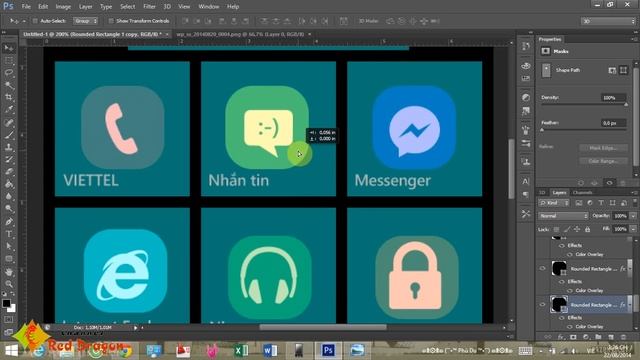Toggle Effects visibility under selected layer
Screen dimensions: 640x360
(562, 318)
